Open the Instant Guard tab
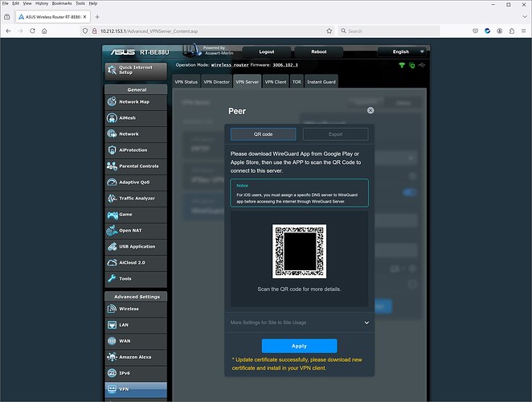The height and width of the screenshot is (402, 532). 321,82
